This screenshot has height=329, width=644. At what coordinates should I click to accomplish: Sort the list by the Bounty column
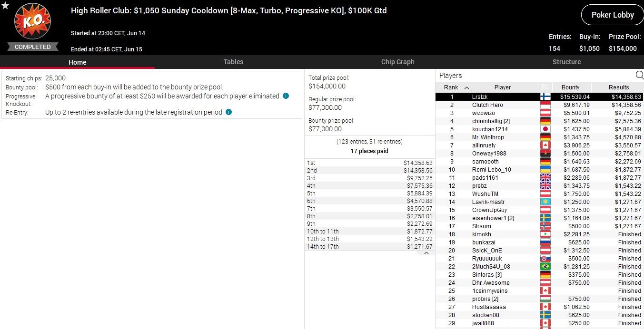click(570, 87)
